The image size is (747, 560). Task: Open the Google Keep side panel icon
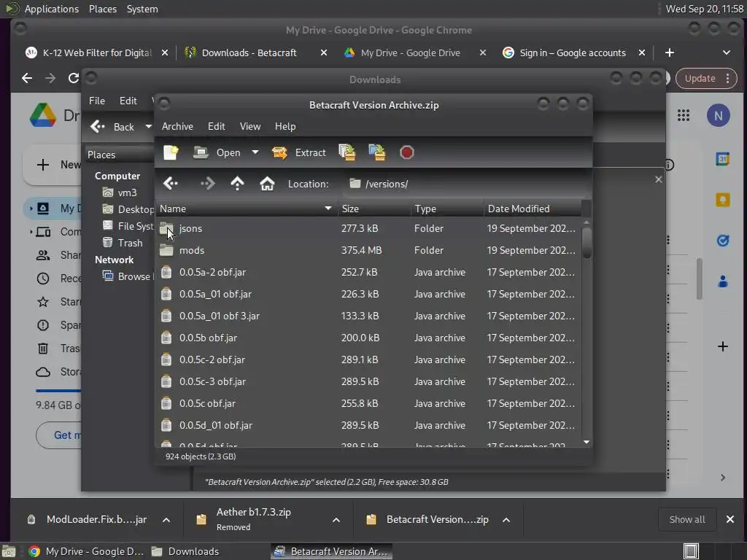point(723,200)
